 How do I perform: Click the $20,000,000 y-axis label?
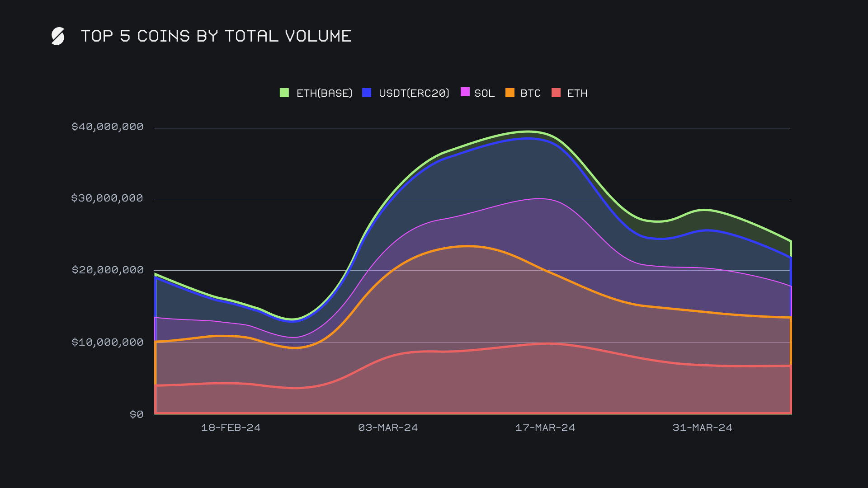(x=107, y=270)
